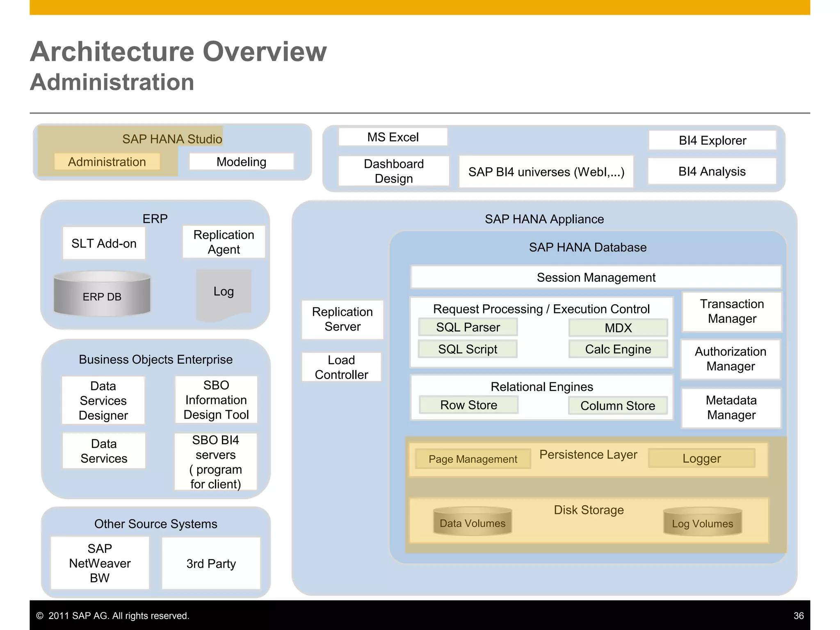
Task: Select the SQL Parser component
Action: (468, 327)
